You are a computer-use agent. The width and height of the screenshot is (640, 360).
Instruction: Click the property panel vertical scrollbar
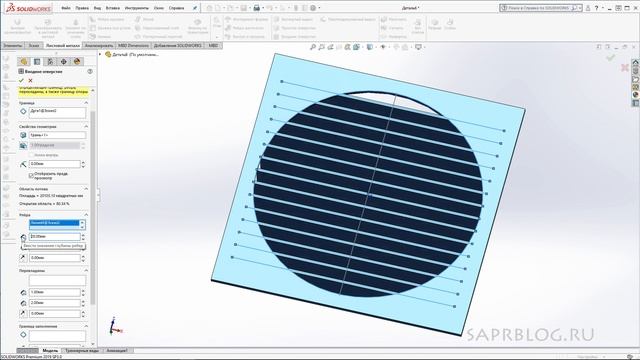pos(93,208)
